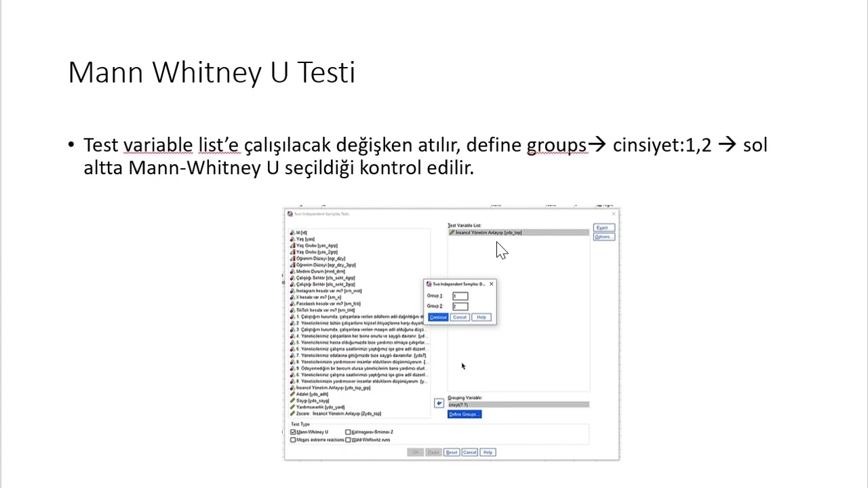
Task: Click Cancel in the main dialog bottom row
Action: (x=469, y=452)
